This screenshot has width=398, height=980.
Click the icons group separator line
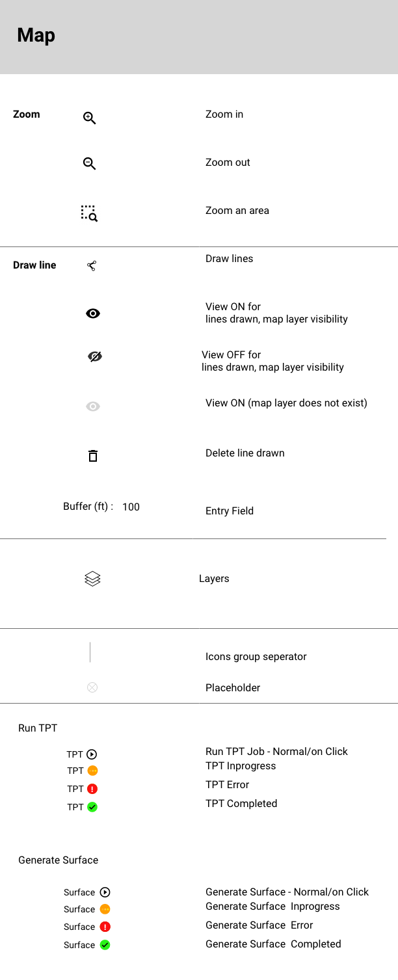(x=90, y=652)
